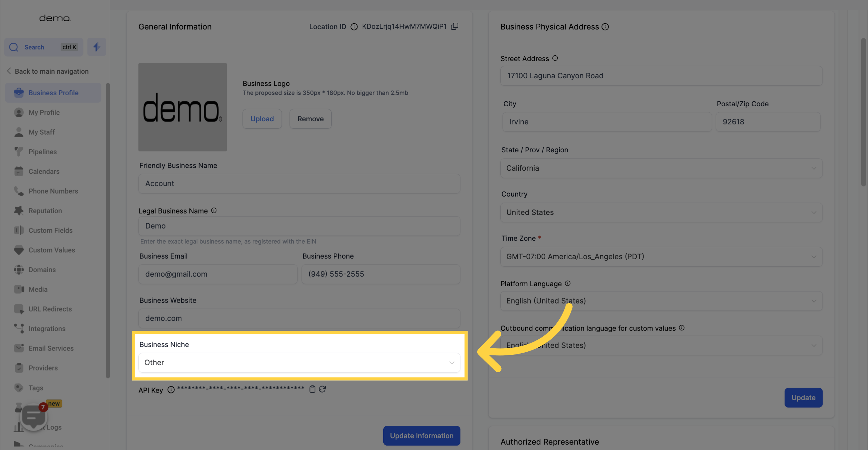Click the My Profile avatar icon
868x450 pixels.
click(x=19, y=112)
